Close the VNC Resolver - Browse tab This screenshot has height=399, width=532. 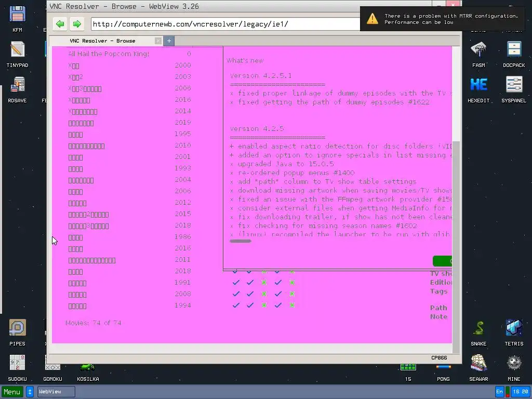[158, 41]
